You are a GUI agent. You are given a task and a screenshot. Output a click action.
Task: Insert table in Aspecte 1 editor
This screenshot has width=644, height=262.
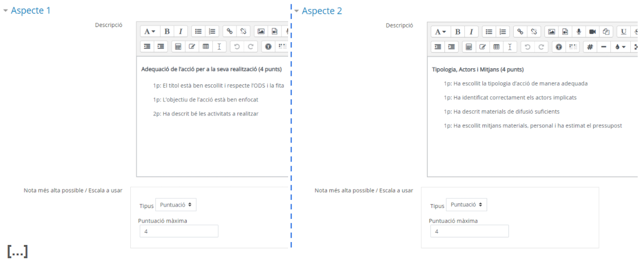(206, 47)
